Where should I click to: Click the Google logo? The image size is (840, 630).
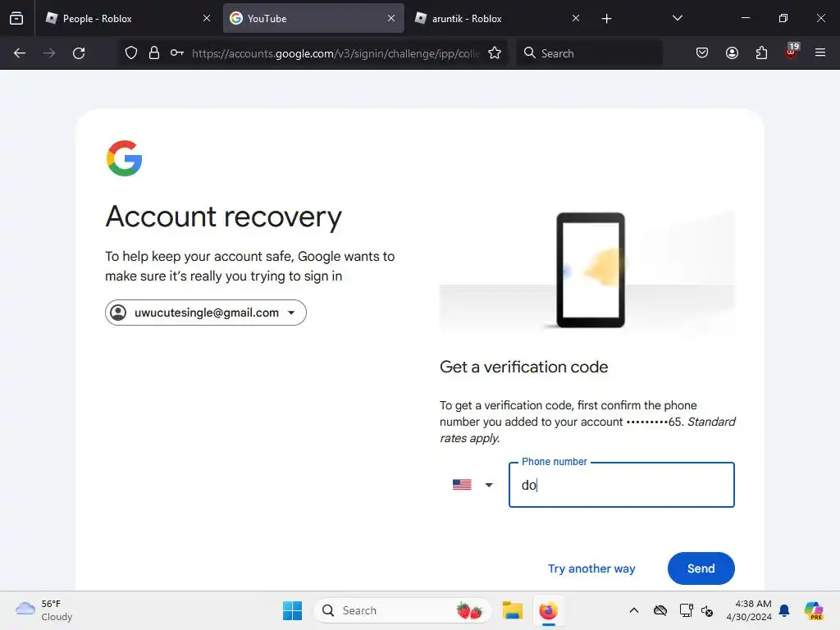(125, 158)
